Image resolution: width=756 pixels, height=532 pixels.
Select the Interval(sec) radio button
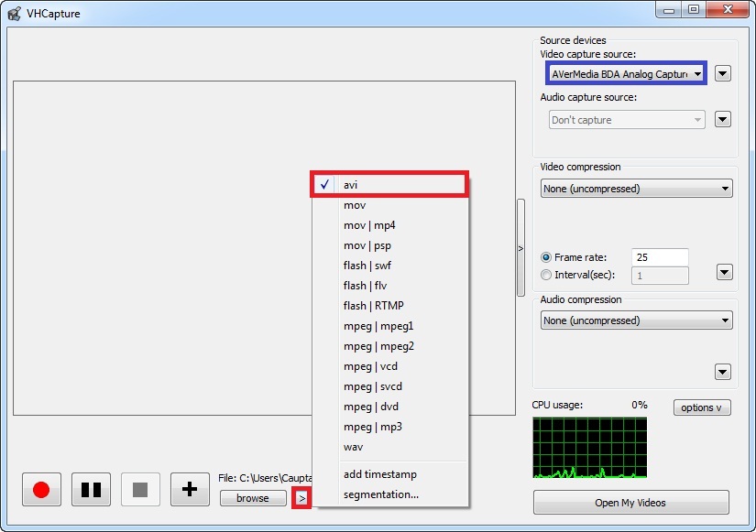click(546, 275)
